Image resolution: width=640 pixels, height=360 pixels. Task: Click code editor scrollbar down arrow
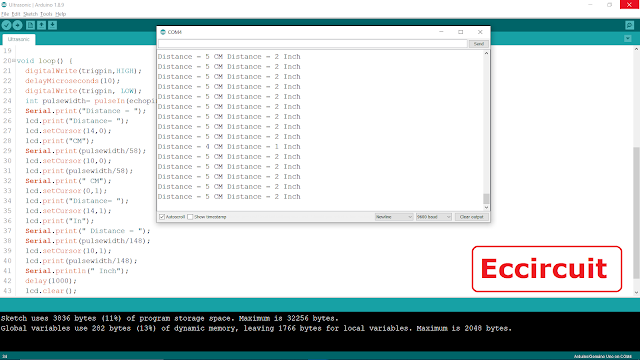636,293
